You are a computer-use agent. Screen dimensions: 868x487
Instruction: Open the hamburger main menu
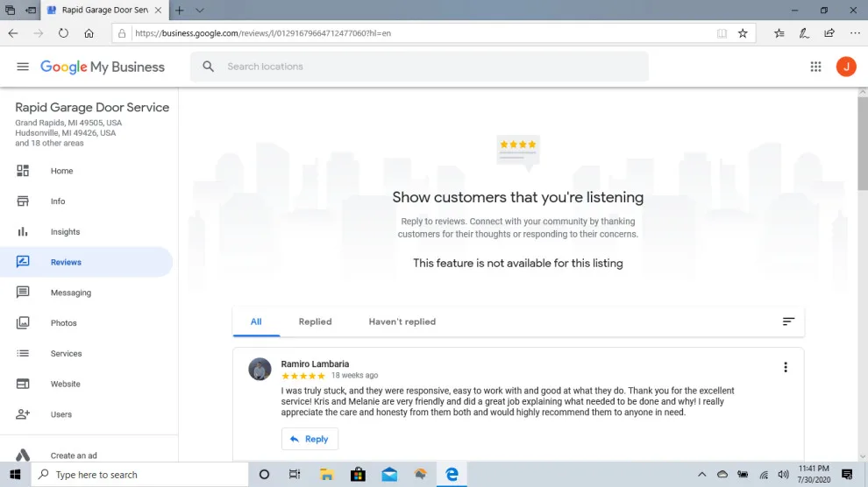pos(23,67)
